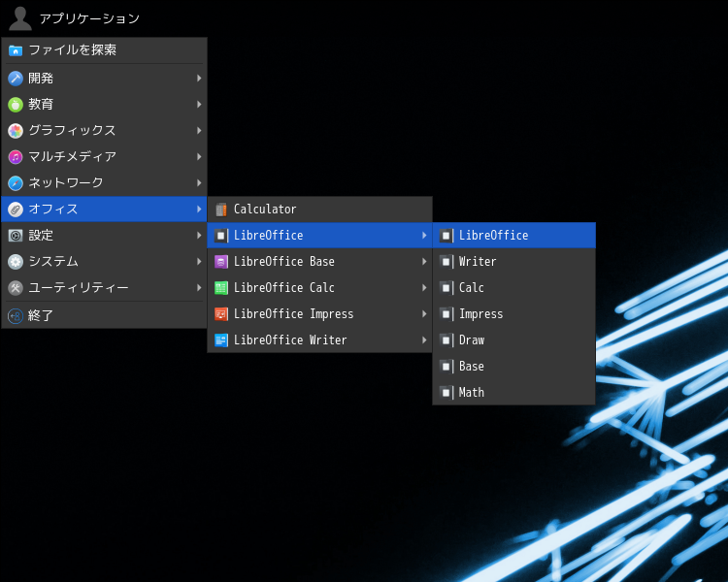
Task: Click the マルチメディア music note icon
Action: (x=16, y=157)
